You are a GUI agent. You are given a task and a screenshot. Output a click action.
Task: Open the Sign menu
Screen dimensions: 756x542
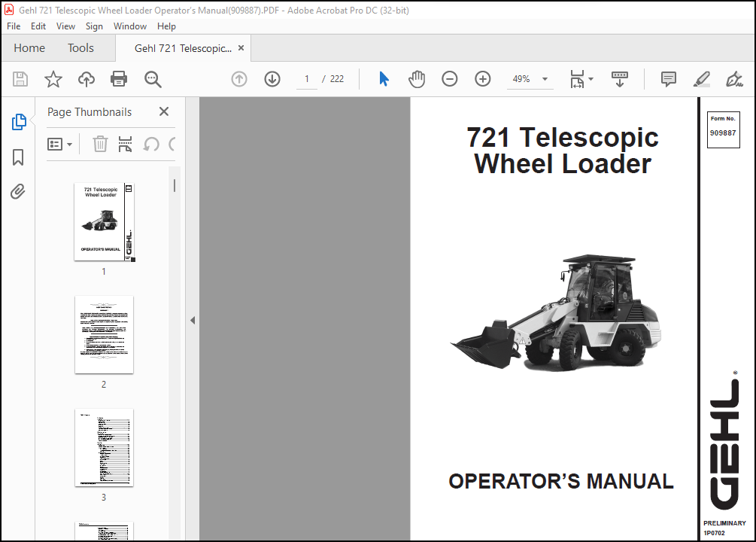coord(94,26)
